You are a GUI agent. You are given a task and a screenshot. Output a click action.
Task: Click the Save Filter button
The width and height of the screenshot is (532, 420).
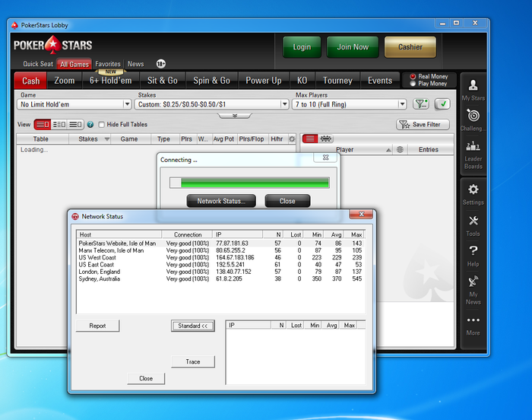[423, 125]
